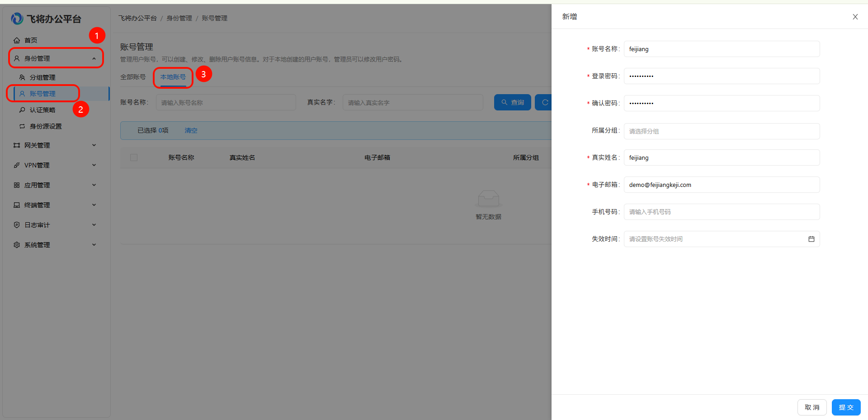The width and height of the screenshot is (868, 420).
Task: Click the refresh icon button beside 查询
Action: [x=545, y=102]
